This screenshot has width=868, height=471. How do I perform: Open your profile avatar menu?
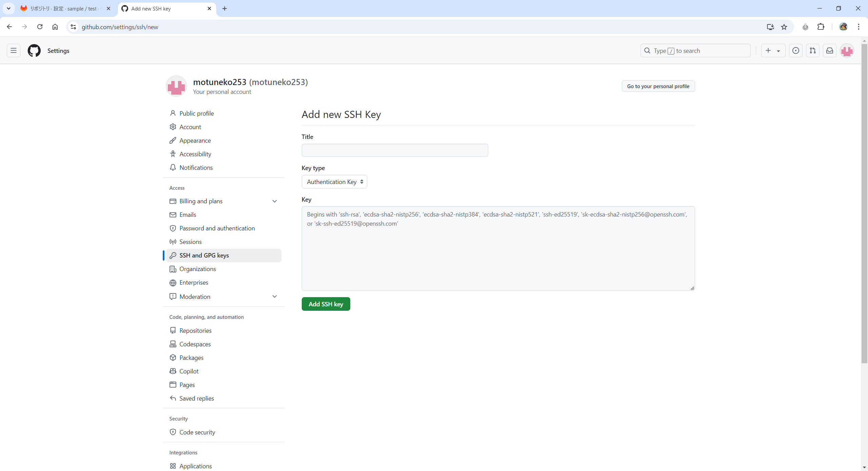(x=847, y=50)
